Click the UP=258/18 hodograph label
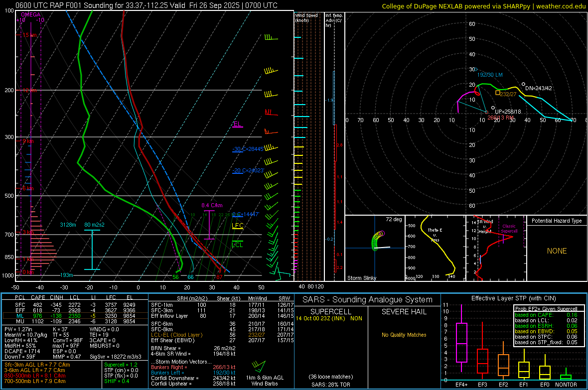 (508, 112)
